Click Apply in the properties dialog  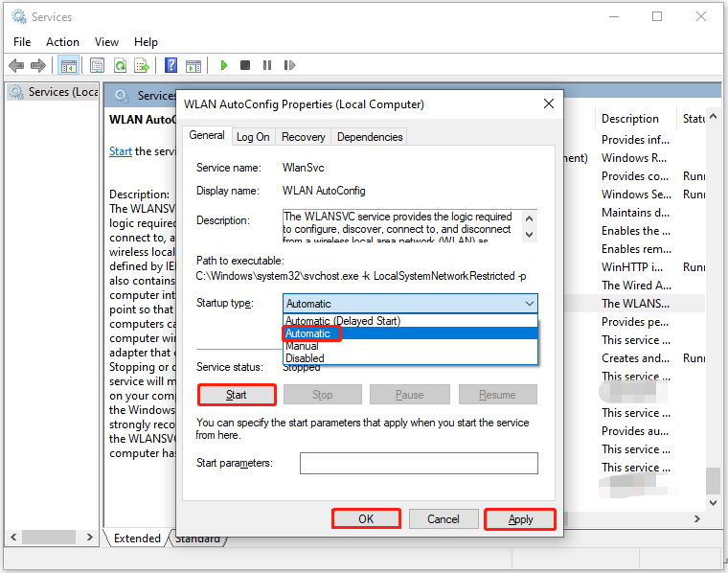pos(520,519)
